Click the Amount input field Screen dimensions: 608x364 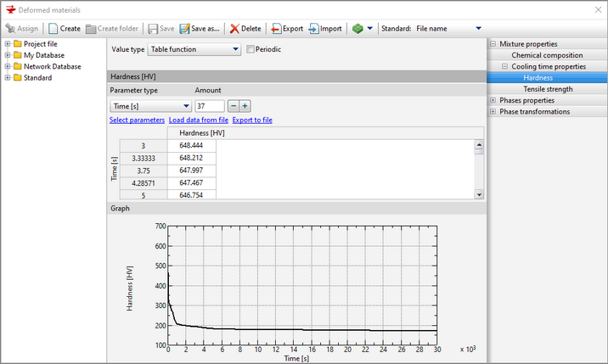[209, 106]
